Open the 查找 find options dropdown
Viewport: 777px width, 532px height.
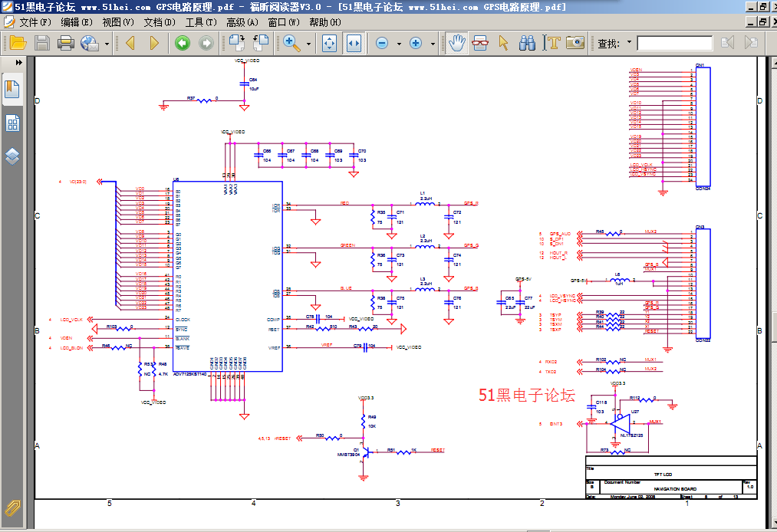(x=629, y=41)
